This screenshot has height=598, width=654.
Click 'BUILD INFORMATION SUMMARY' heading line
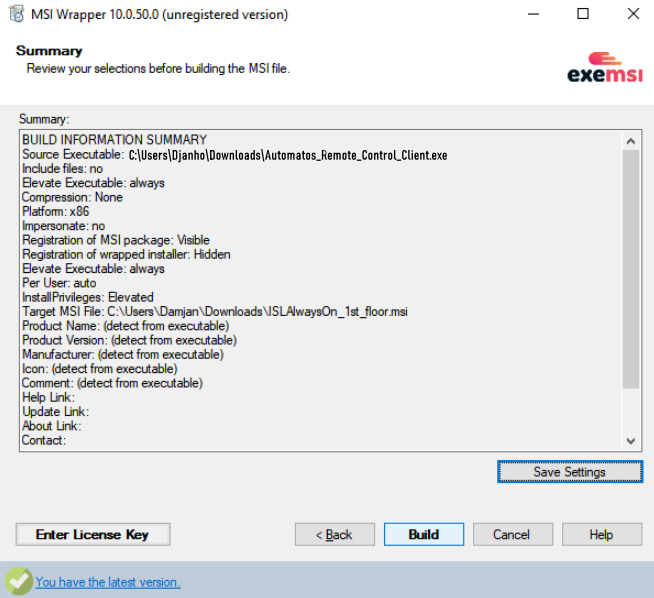pos(114,139)
